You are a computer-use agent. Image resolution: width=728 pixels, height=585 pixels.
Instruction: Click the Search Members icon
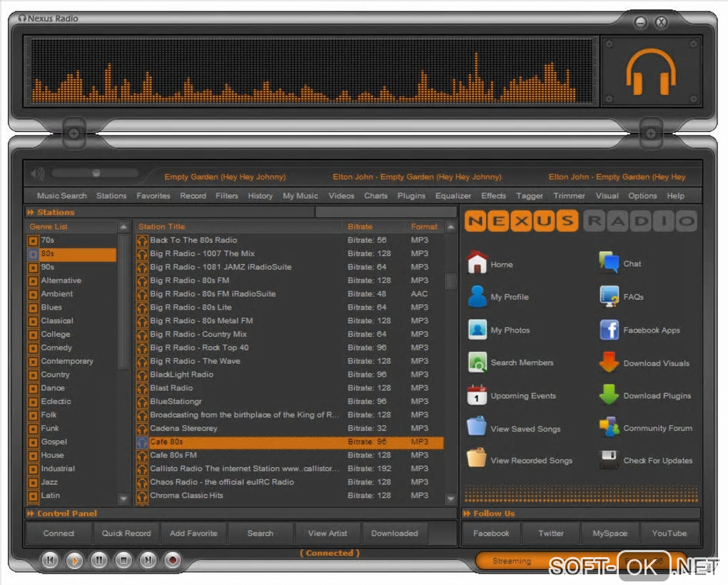click(x=477, y=362)
